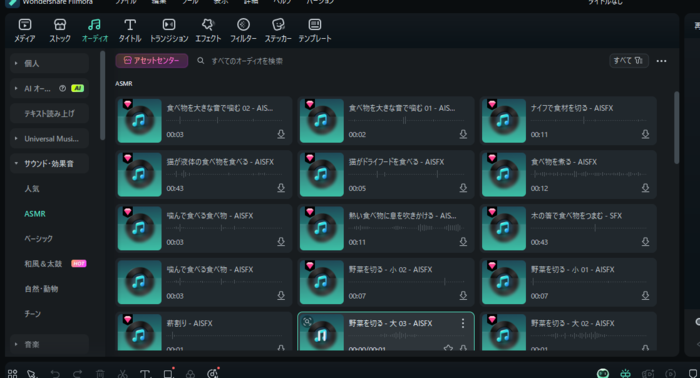Expand the 音楽 music category
700x378 pixels.
coord(49,345)
